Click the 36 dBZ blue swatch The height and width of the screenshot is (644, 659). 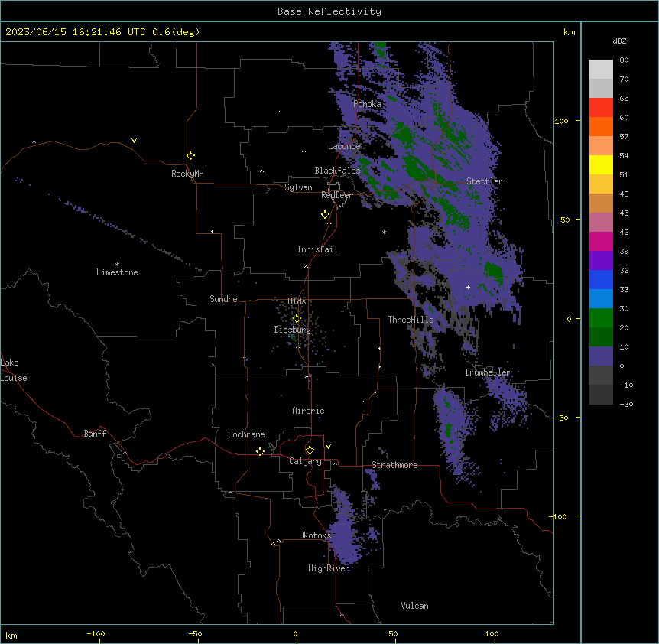coord(601,279)
